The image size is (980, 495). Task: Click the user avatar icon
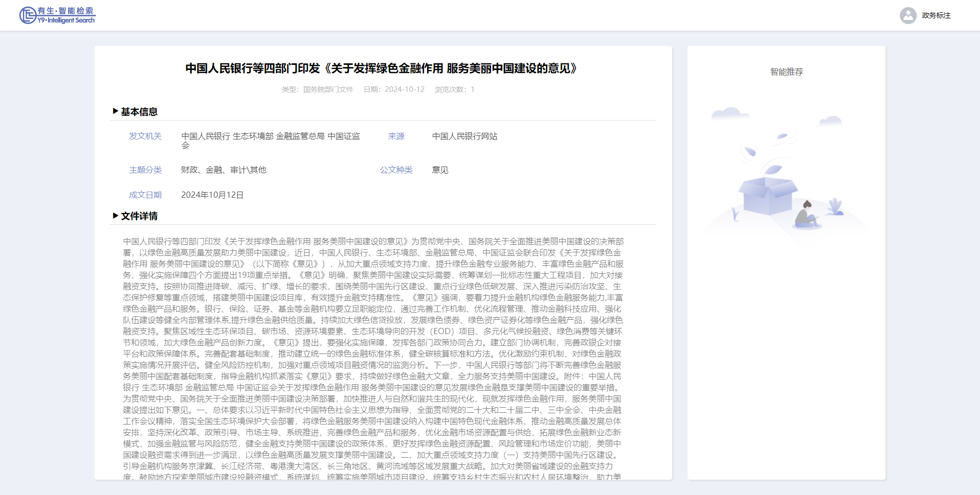click(x=908, y=15)
